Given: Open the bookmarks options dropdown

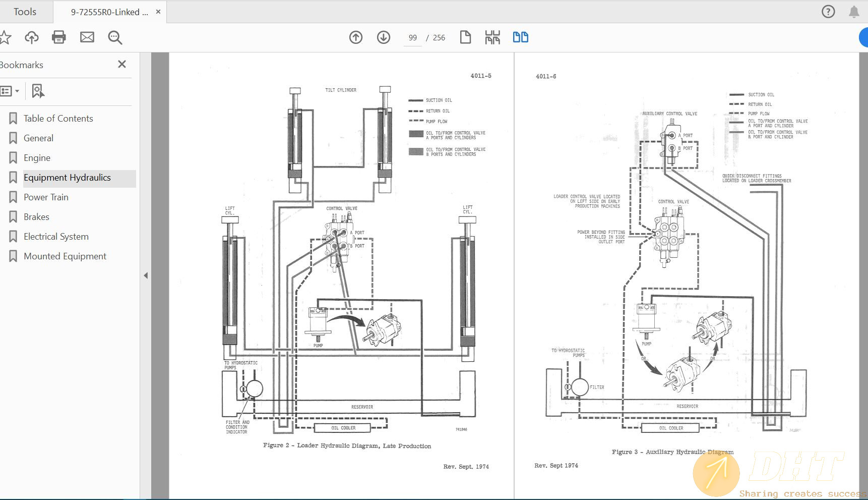Looking at the screenshot, I should click(x=10, y=91).
